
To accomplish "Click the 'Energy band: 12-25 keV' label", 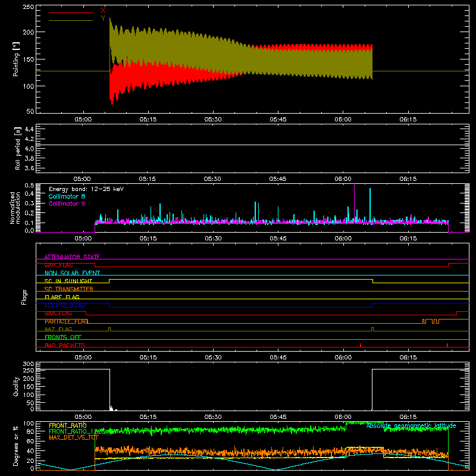I will 86,189.
